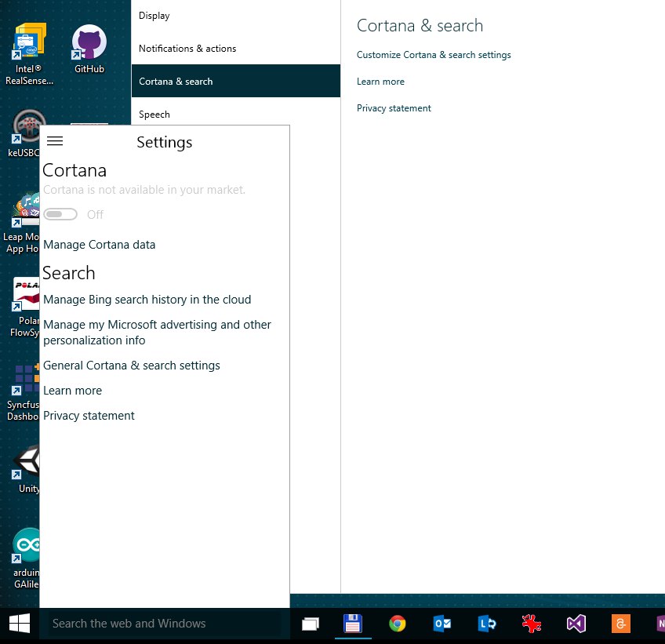Select Notifications & actions in settings list
Viewport: 665px width, 644px height.
(187, 49)
